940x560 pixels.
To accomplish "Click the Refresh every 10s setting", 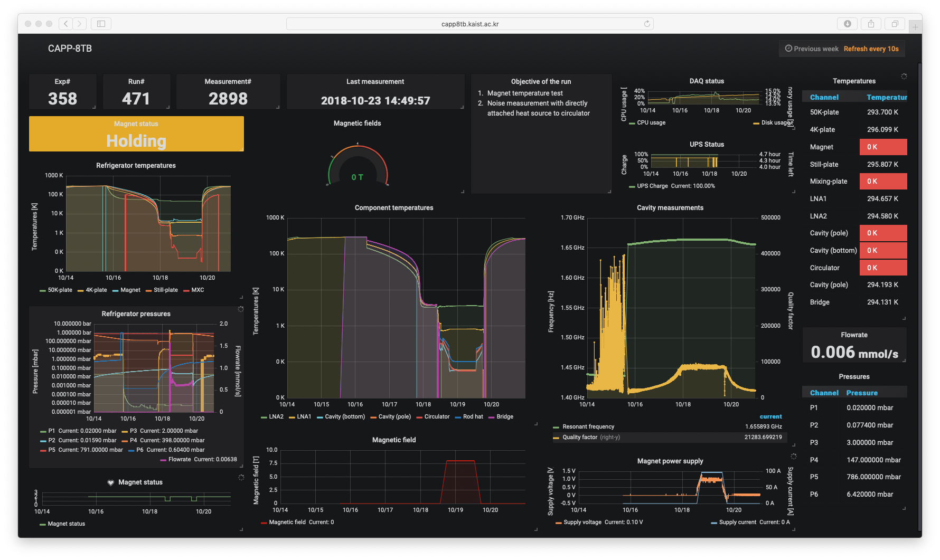I will coord(871,49).
